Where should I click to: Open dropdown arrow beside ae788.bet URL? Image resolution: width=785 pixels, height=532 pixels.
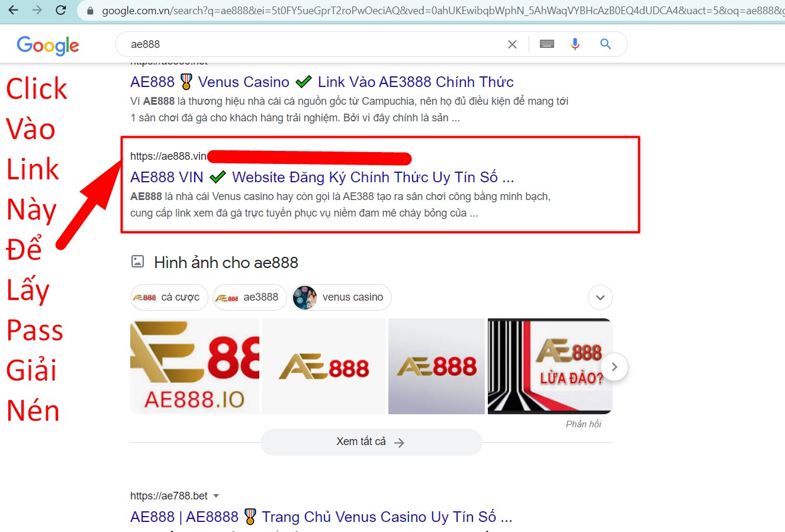216,496
